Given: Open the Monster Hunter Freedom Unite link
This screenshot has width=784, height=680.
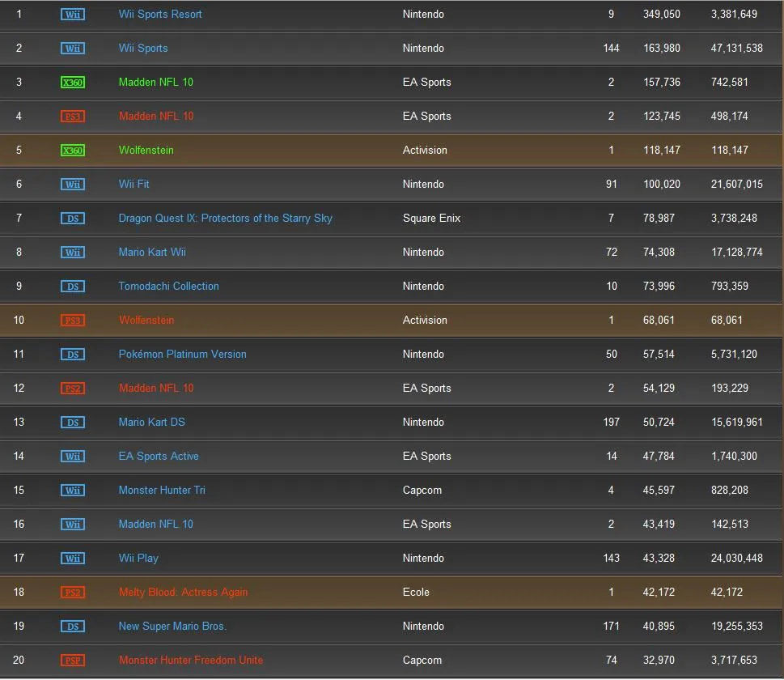Looking at the screenshot, I should click(190, 661).
